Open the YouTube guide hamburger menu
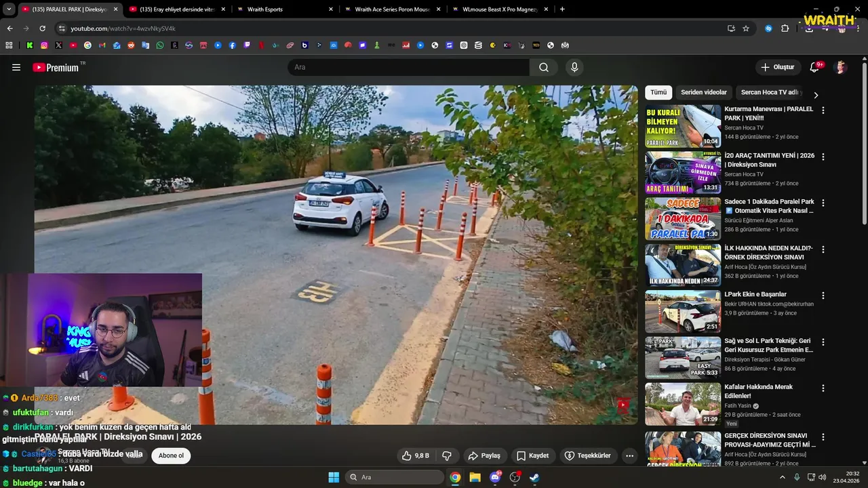Image resolution: width=868 pixels, height=488 pixels. point(16,67)
